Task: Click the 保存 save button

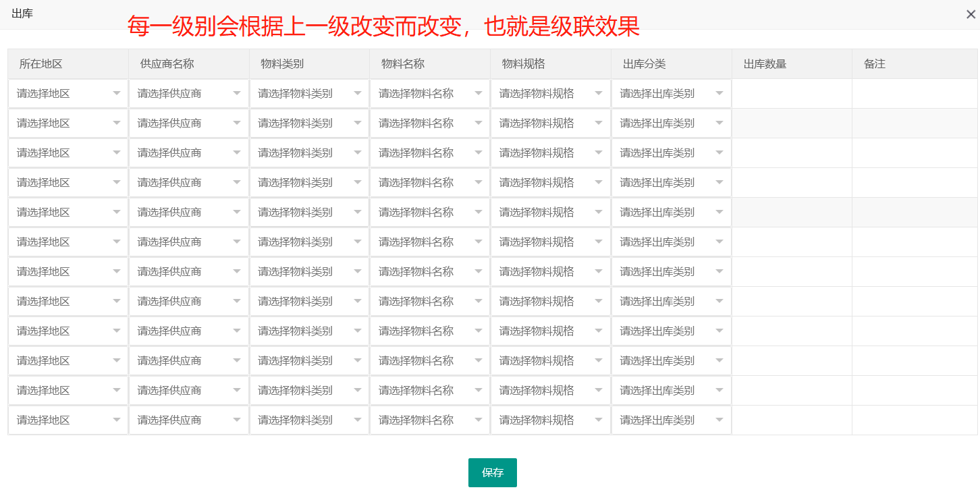Action: coord(492,472)
